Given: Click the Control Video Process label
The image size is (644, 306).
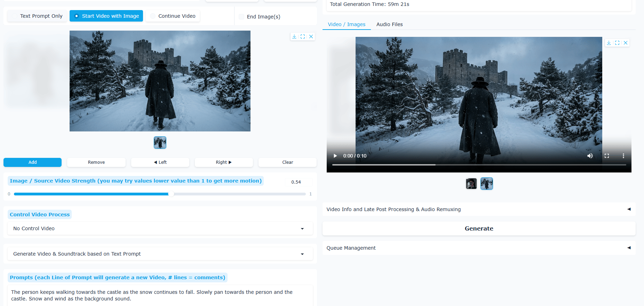Looking at the screenshot, I should coord(40,215).
